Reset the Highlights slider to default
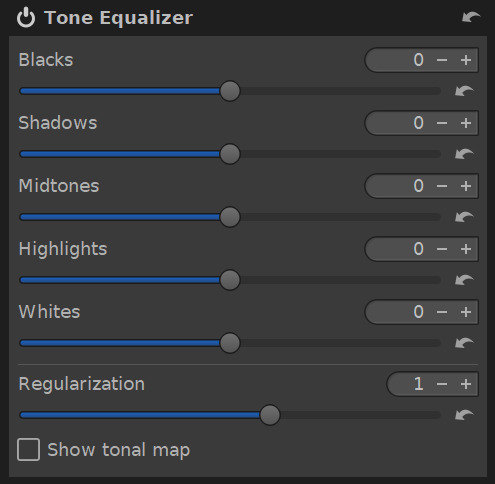Screen dimensions: 495x484 click(x=464, y=280)
